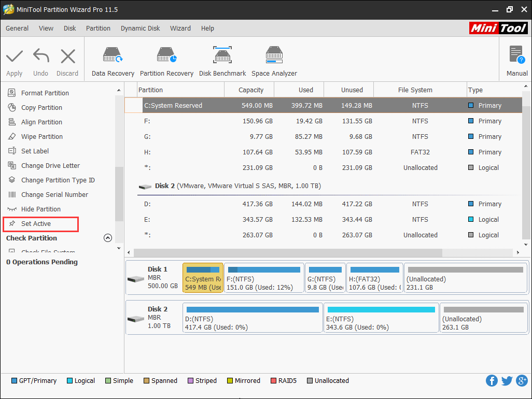Click the Apply checkmark icon

[x=14, y=56]
